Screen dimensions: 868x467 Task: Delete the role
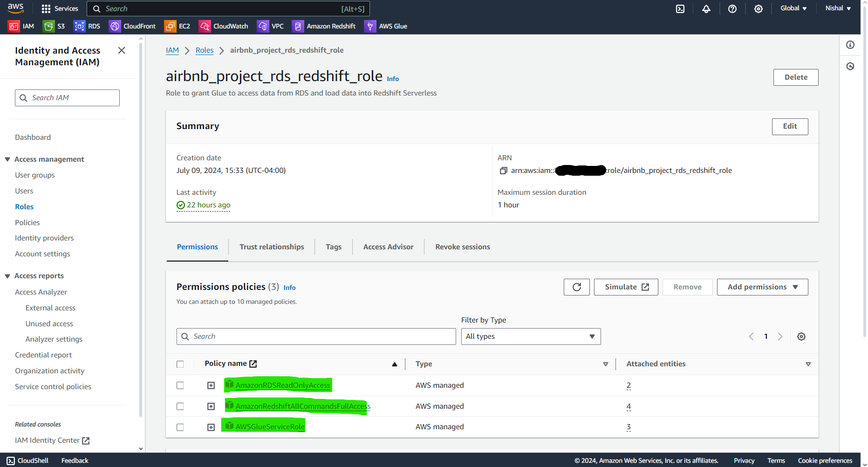[x=796, y=77]
